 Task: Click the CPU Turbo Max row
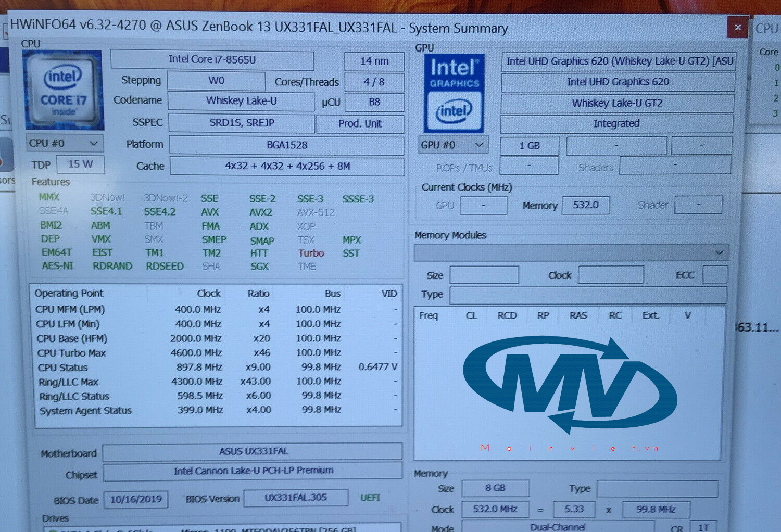tap(217, 353)
